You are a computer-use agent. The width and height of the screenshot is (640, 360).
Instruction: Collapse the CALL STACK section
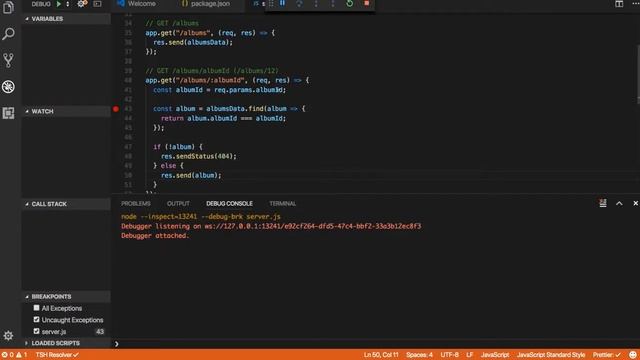point(66,204)
